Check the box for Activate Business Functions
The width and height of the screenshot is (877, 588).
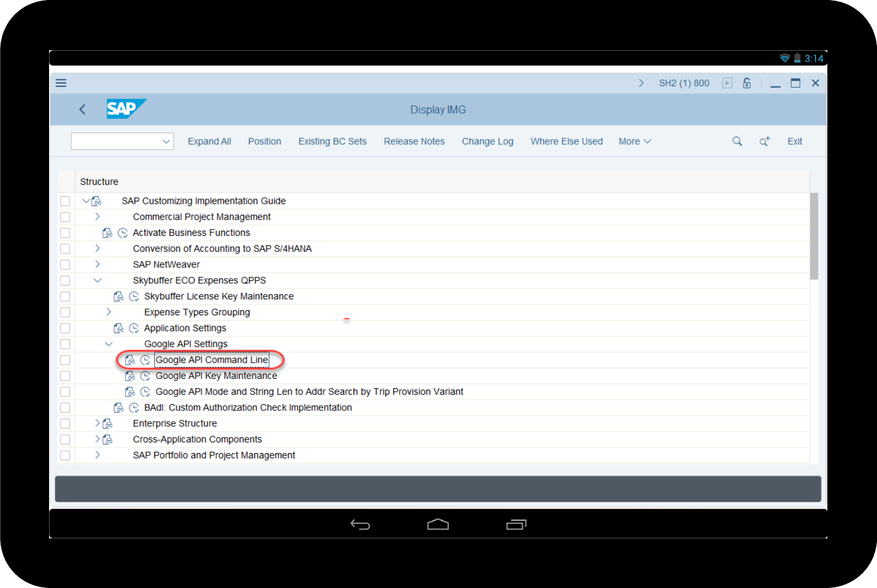click(65, 232)
